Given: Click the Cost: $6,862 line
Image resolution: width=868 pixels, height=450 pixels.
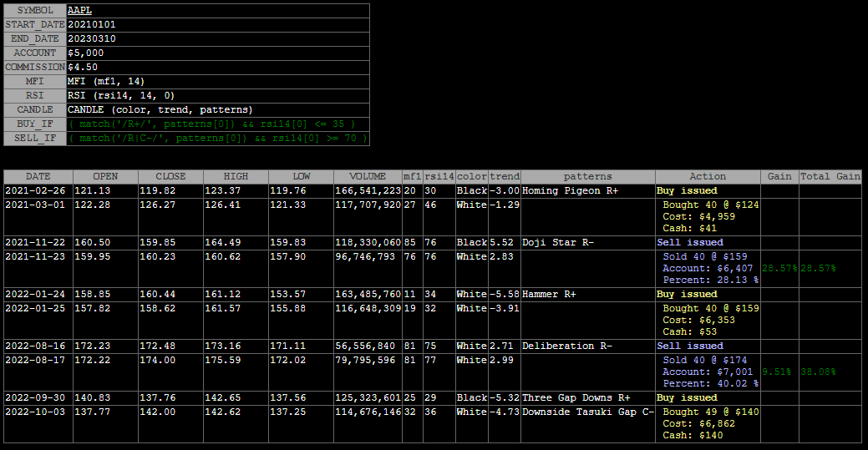Looking at the screenshot, I should click(x=698, y=423).
